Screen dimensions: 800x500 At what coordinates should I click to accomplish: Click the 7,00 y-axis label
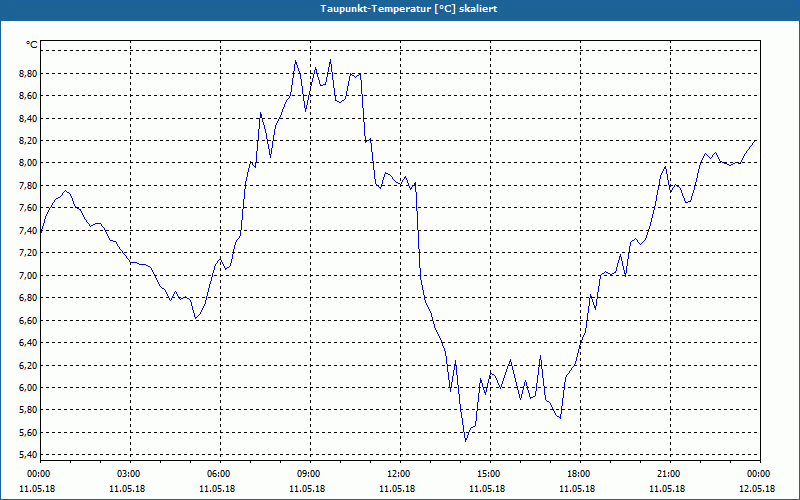(28, 275)
